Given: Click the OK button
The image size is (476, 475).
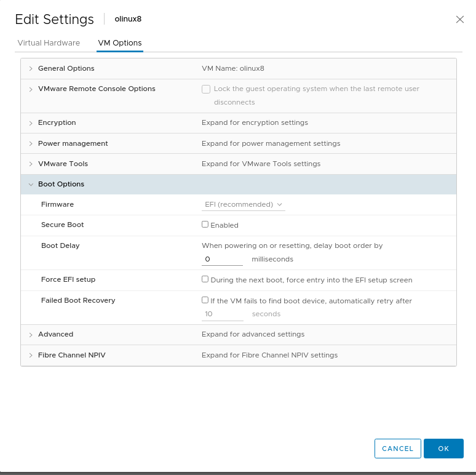Looking at the screenshot, I should coord(443,449).
